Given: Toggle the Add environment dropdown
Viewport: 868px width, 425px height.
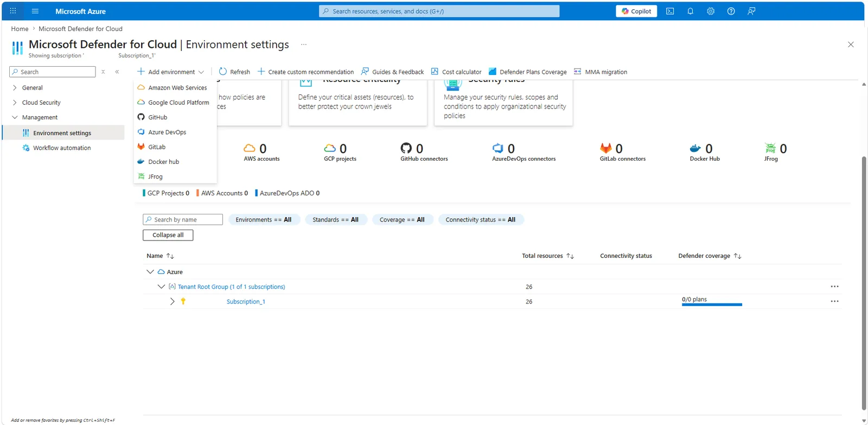Looking at the screenshot, I should pos(170,72).
